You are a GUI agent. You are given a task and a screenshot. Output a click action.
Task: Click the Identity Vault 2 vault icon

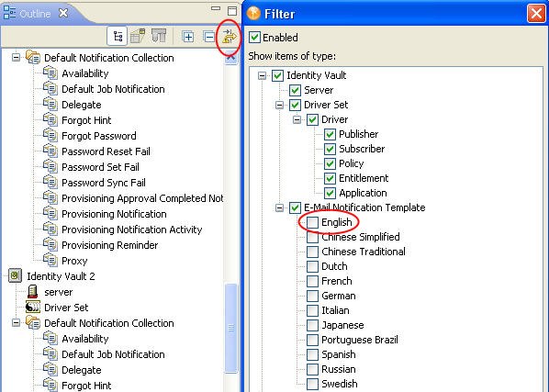(15, 275)
